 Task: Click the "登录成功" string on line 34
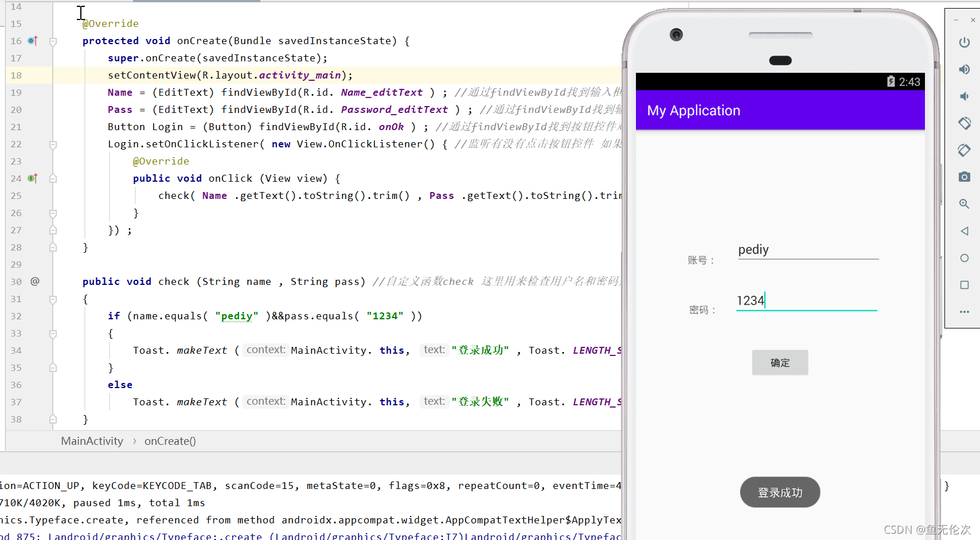[x=480, y=350]
